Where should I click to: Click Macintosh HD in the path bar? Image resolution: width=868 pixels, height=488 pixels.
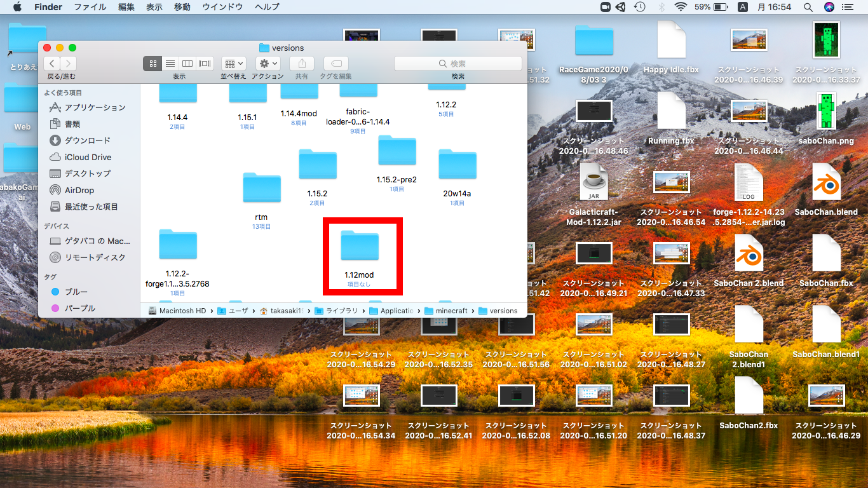click(177, 311)
